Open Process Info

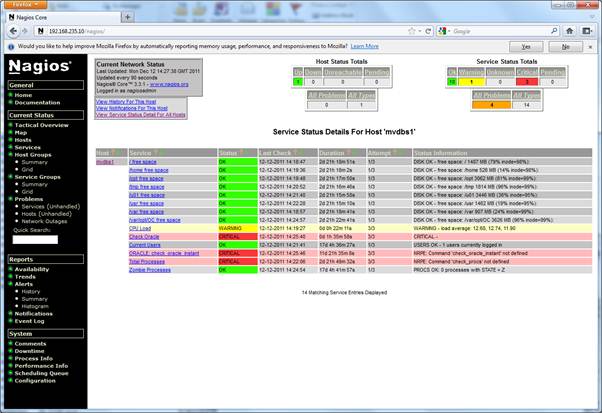[x=33, y=358]
